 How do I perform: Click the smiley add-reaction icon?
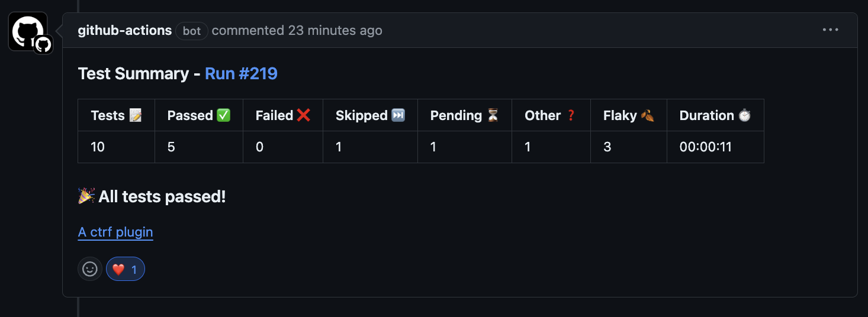click(90, 269)
